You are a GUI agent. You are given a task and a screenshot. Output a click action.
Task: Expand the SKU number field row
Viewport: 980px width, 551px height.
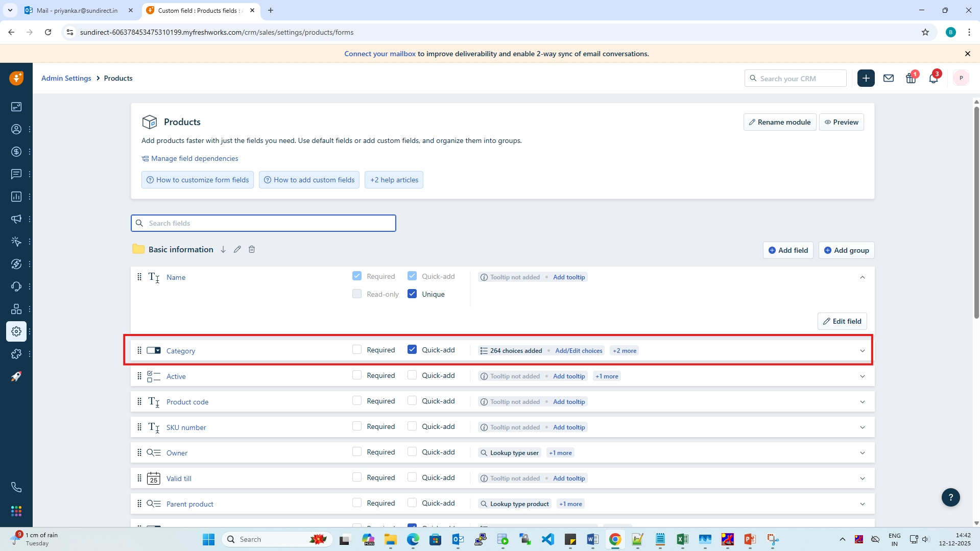point(863,427)
